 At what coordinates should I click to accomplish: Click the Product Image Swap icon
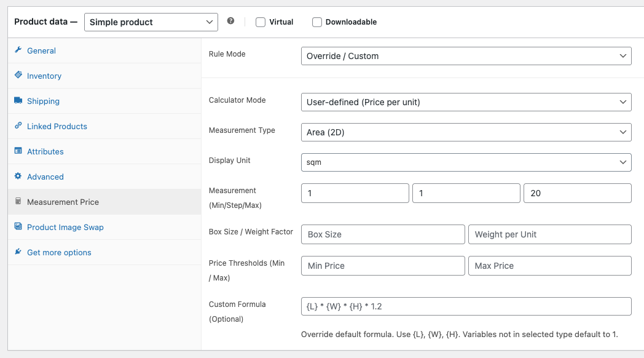coord(18,227)
